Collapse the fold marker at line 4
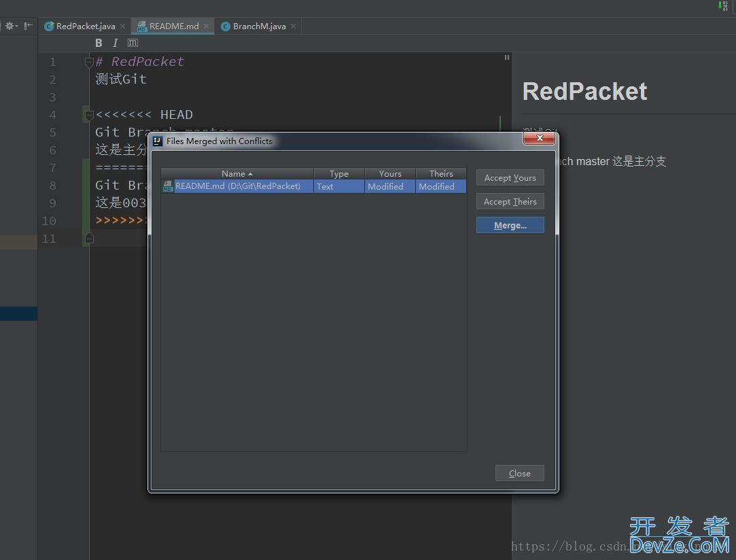This screenshot has width=736, height=560. tap(88, 115)
